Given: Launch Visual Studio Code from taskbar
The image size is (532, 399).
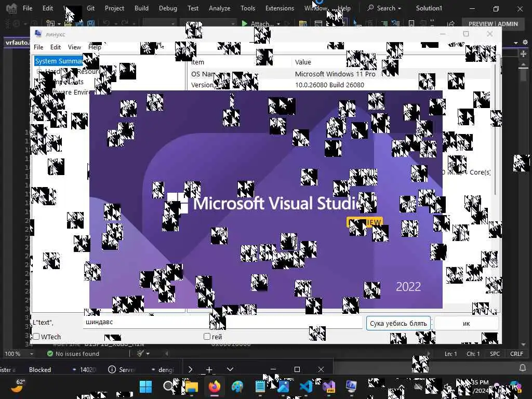Looking at the screenshot, I should point(305,387).
